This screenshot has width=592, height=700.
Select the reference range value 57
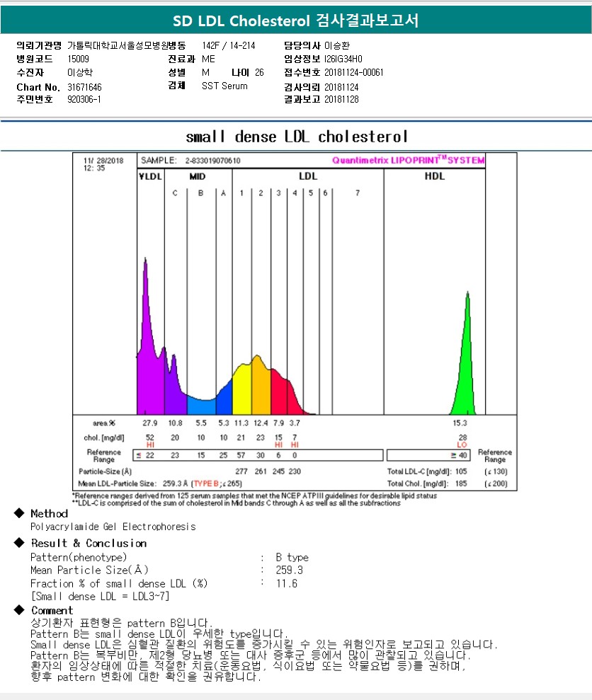[241, 455]
